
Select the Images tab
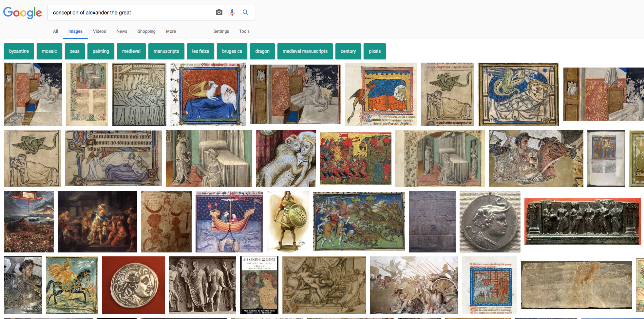pos(75,31)
